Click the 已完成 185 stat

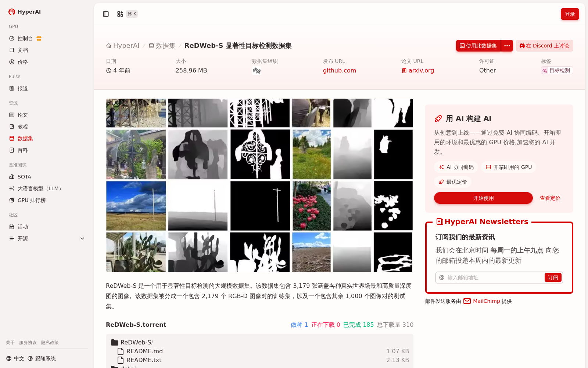pos(358,325)
